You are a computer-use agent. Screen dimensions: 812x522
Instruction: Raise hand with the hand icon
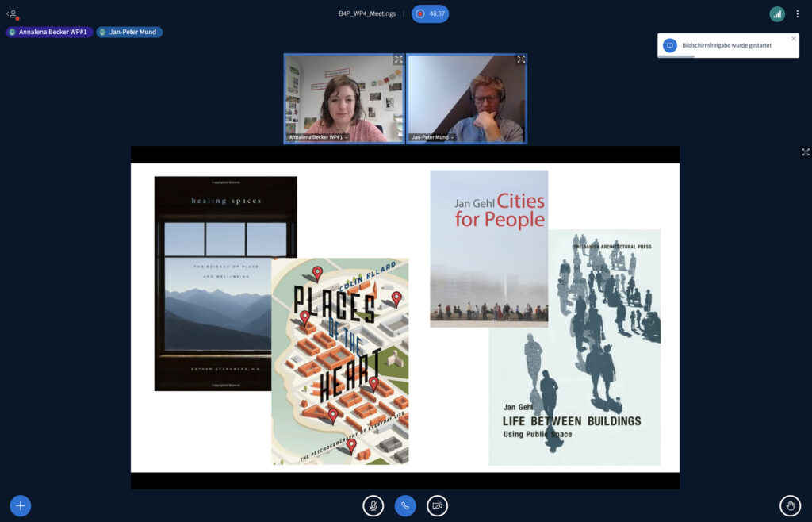point(791,506)
